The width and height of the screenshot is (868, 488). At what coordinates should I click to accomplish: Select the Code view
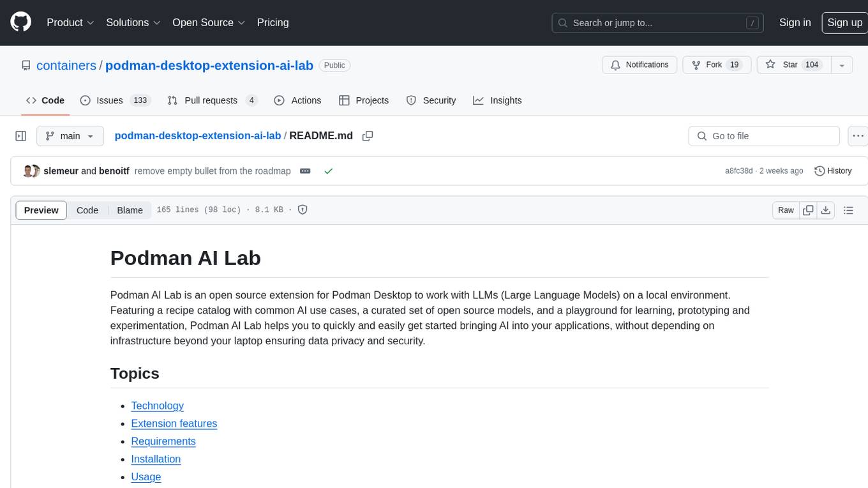(87, 210)
